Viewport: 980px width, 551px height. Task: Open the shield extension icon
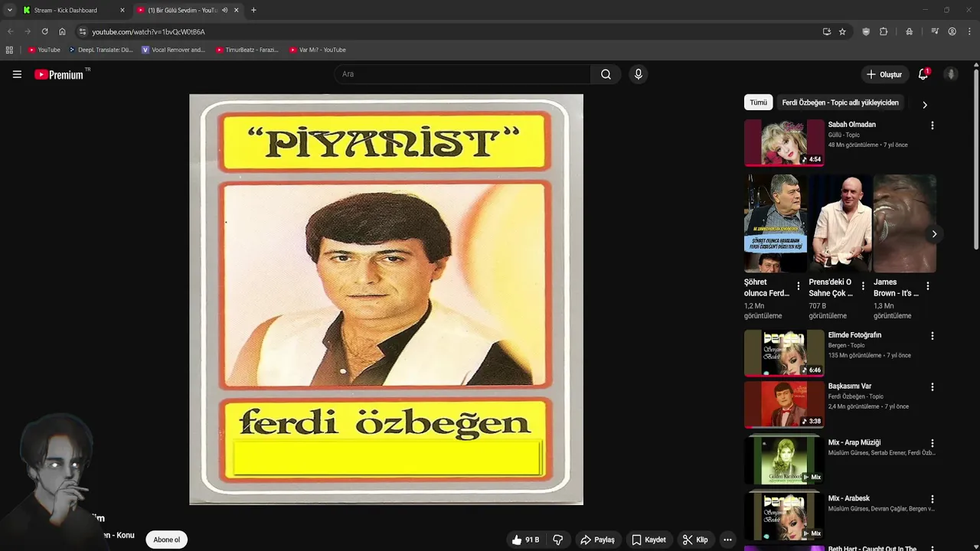866,31
